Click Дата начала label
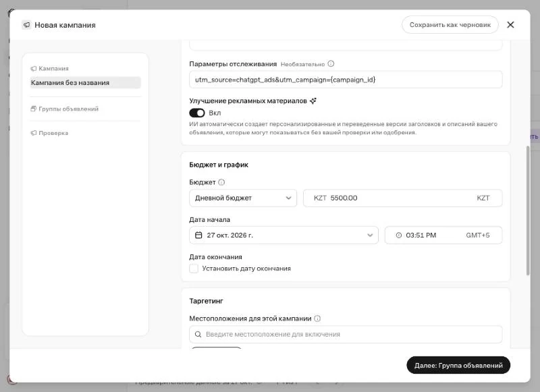The height and width of the screenshot is (392, 540). 210,219
